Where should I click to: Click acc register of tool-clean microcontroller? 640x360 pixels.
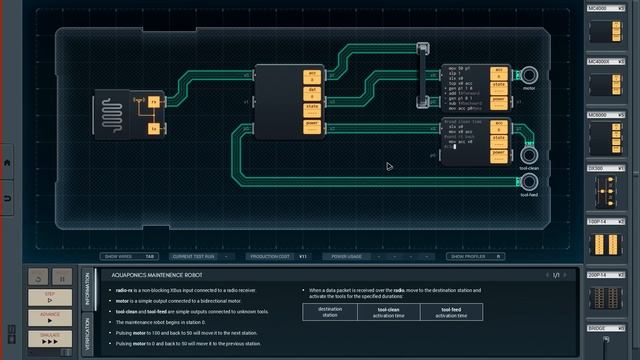pos(499,127)
